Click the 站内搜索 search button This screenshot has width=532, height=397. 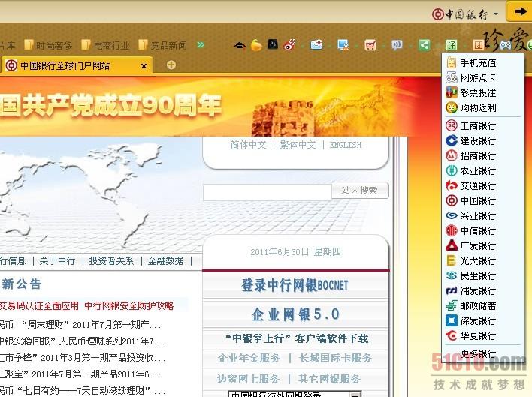click(x=360, y=191)
